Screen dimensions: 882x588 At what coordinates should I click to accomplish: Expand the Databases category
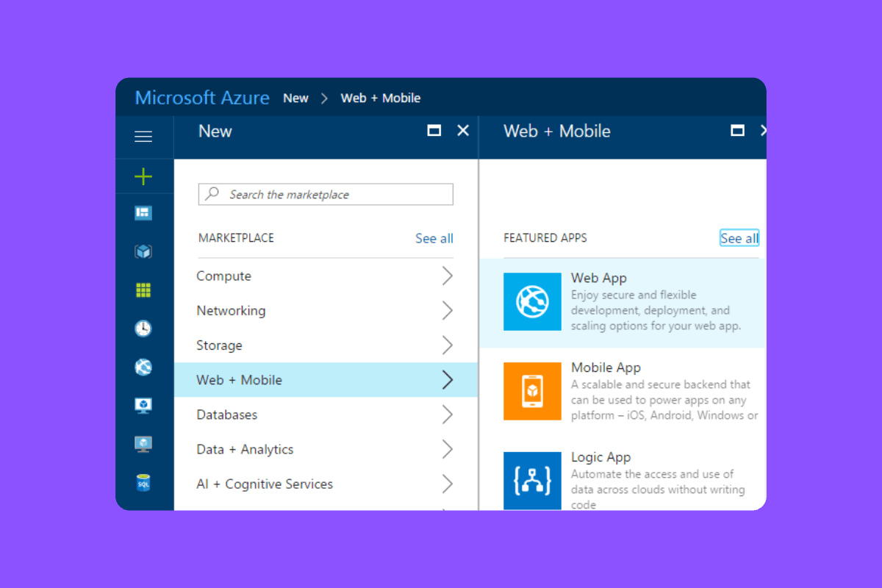[x=226, y=415]
